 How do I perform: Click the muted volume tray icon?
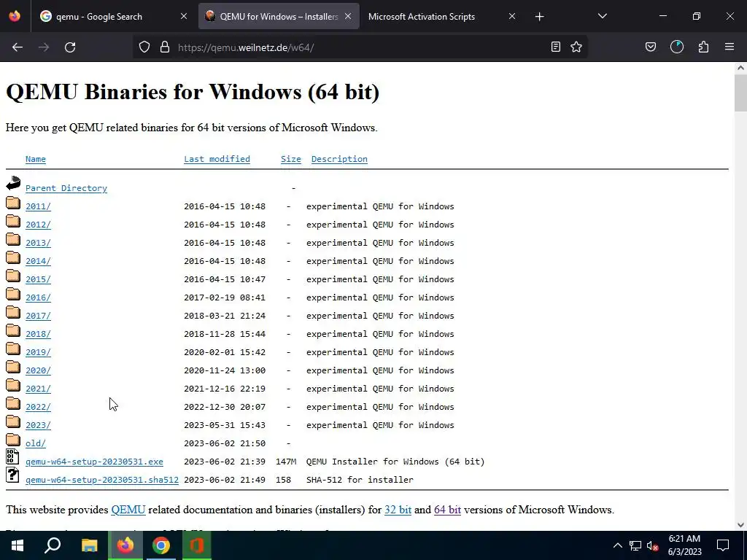click(x=653, y=545)
